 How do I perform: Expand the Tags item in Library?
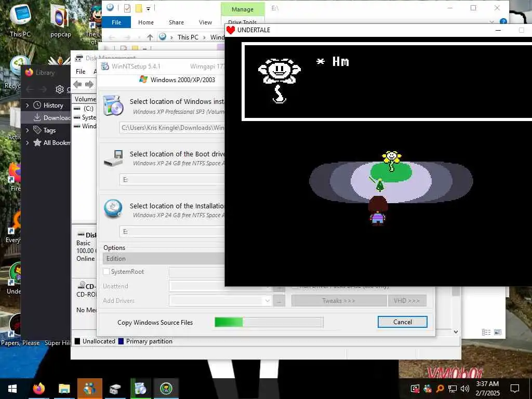click(x=28, y=130)
